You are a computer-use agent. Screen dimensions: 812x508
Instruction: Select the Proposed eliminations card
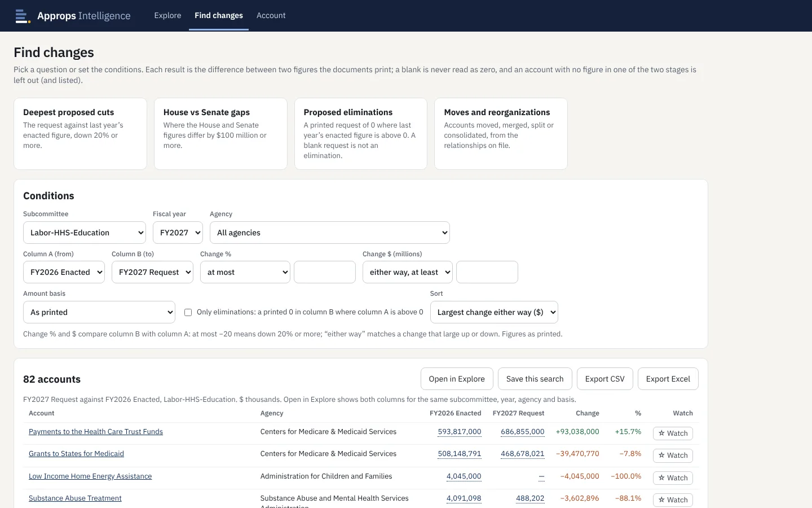(361, 134)
